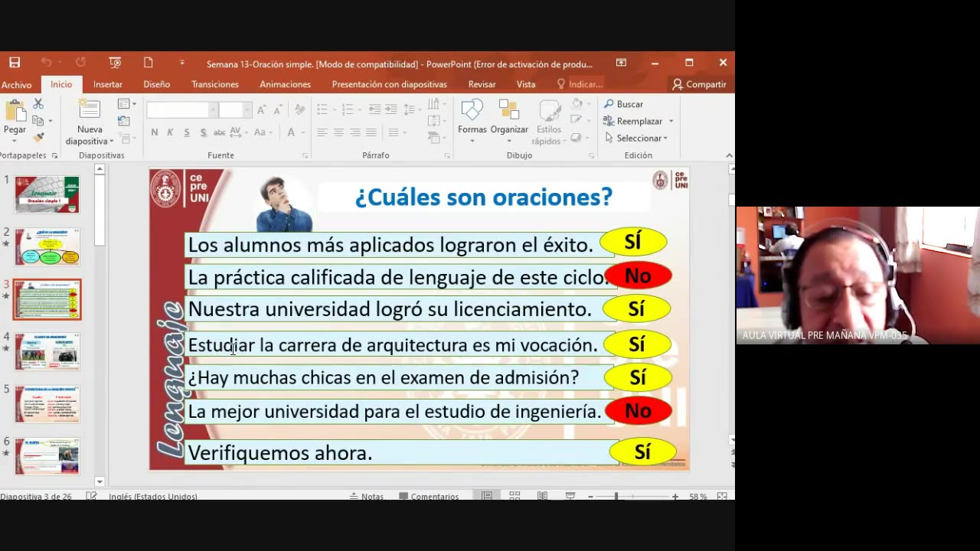Toggle align text left
Screen dimensions: 980x551
[322, 132]
